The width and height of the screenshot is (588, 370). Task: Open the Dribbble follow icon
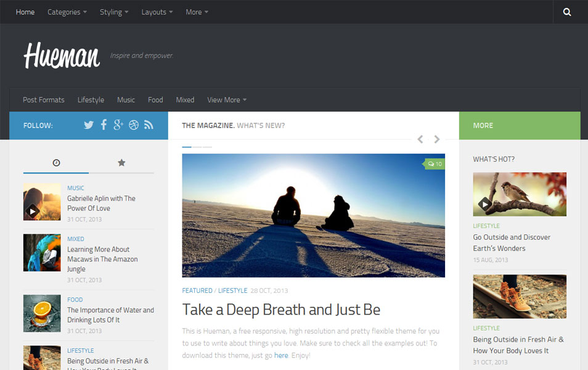134,125
